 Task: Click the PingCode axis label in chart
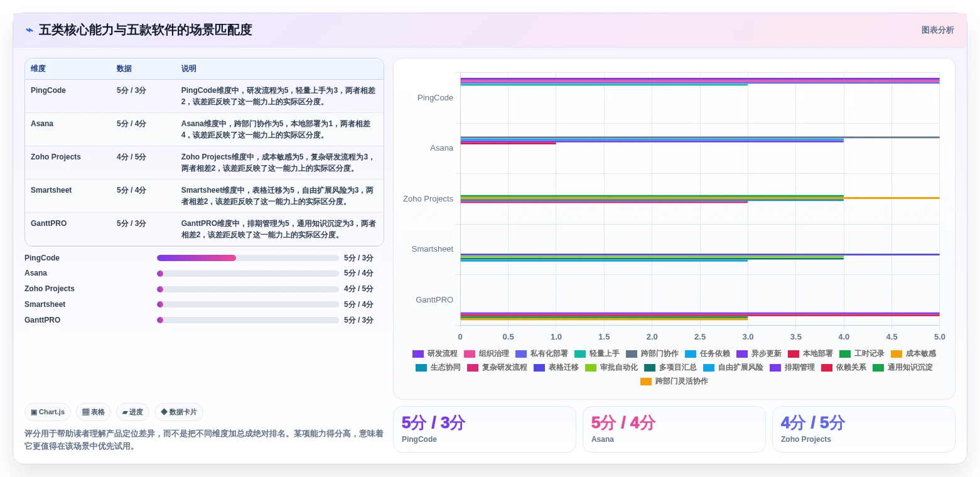tap(435, 98)
